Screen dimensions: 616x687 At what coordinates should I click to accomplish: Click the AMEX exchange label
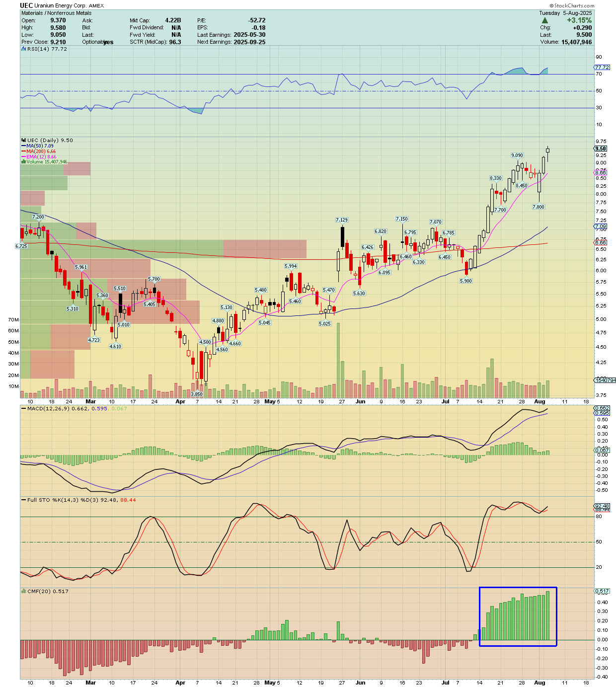tap(96, 6)
